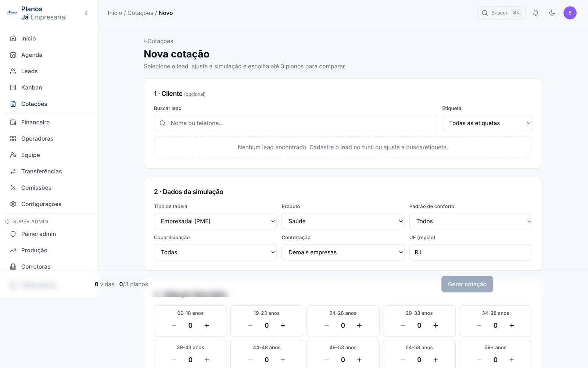Screen dimensions: 588x368
Task: Click the back link Cotações above title
Action: (x=158, y=41)
